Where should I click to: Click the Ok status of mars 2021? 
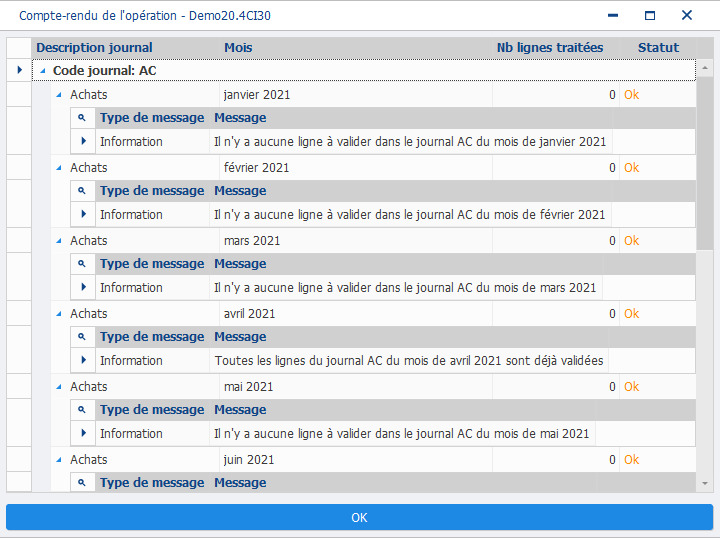pos(631,241)
